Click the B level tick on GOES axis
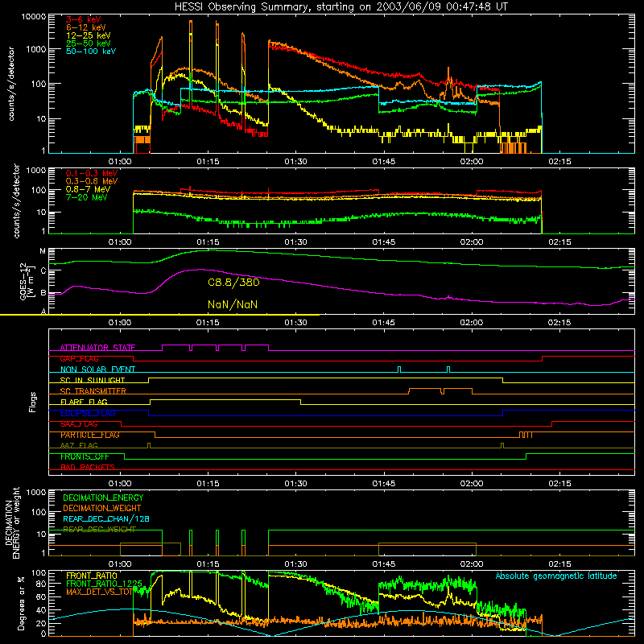This screenshot has width=644, height=644. click(43, 293)
